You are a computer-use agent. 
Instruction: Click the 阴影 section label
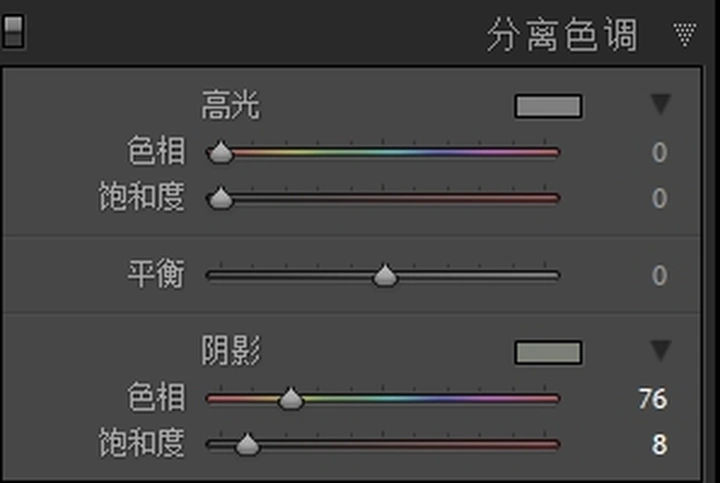coord(231,351)
